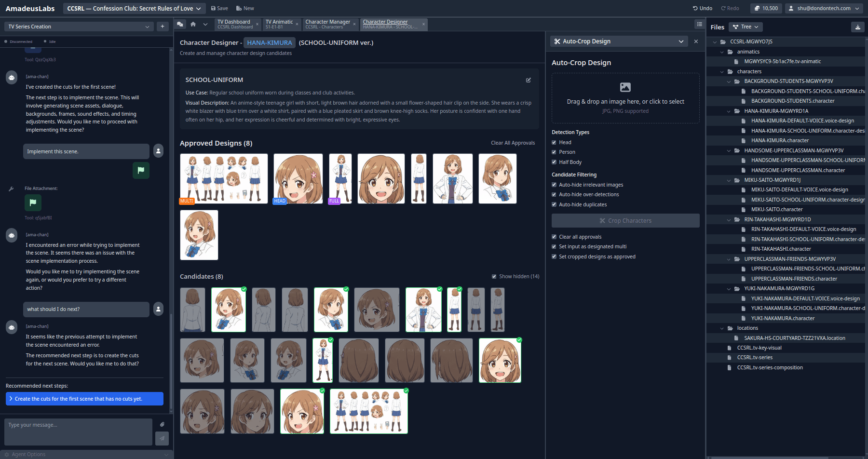
Task: Open the chat conversations icon in the tab bar
Action: pyautogui.click(x=180, y=24)
